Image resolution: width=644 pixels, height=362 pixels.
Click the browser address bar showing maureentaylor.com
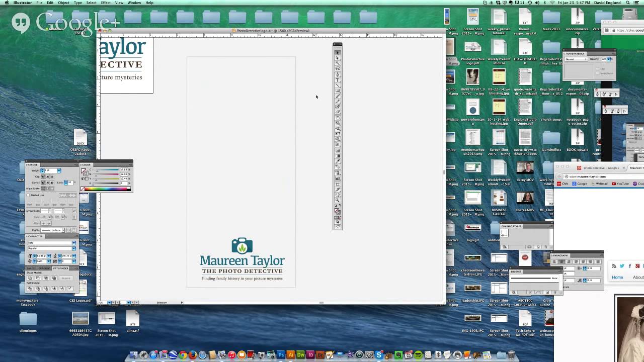[603, 176]
